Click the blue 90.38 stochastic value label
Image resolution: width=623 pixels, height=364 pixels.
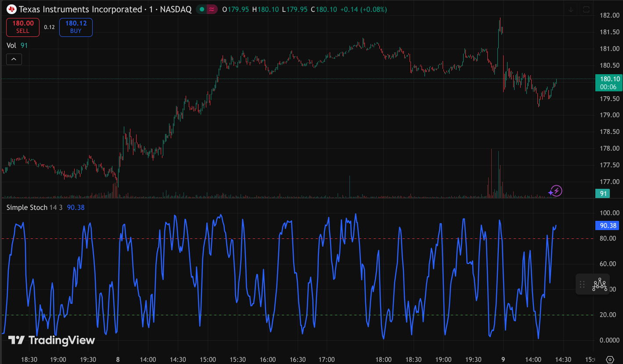click(607, 226)
